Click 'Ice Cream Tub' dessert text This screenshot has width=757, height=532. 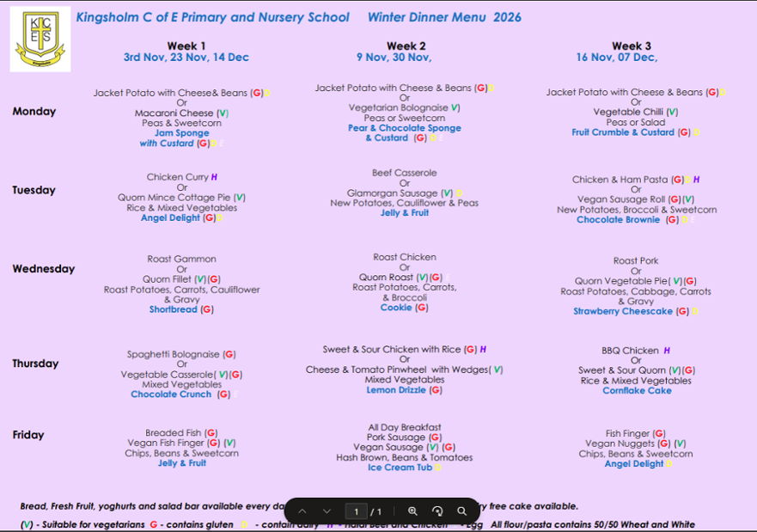(x=400, y=468)
